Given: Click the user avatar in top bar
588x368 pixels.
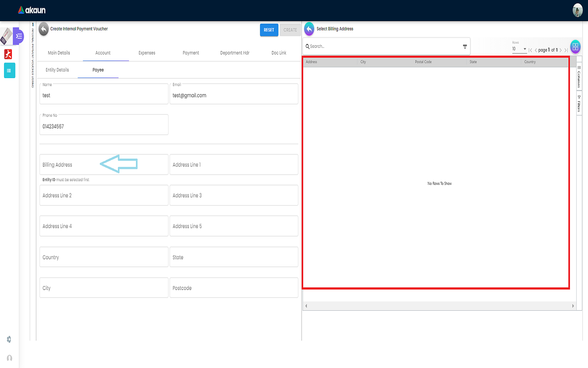Looking at the screenshot, I should (577, 10).
